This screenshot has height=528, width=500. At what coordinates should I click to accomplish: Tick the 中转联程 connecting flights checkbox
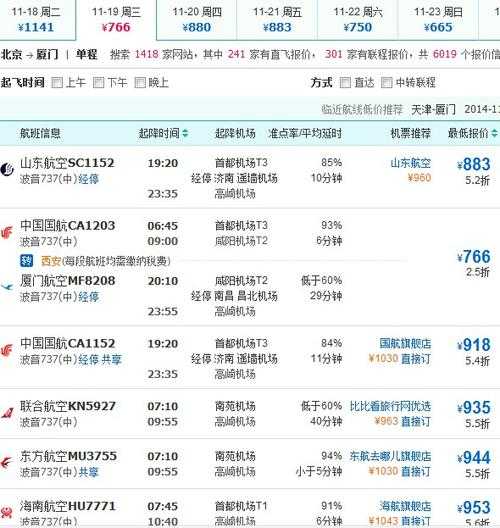pyautogui.click(x=387, y=82)
